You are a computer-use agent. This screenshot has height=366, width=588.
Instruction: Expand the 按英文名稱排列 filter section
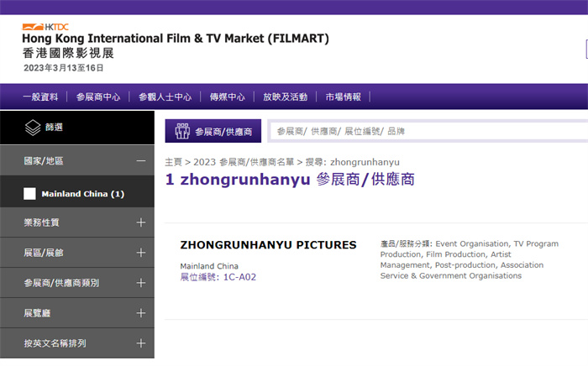[141, 343]
